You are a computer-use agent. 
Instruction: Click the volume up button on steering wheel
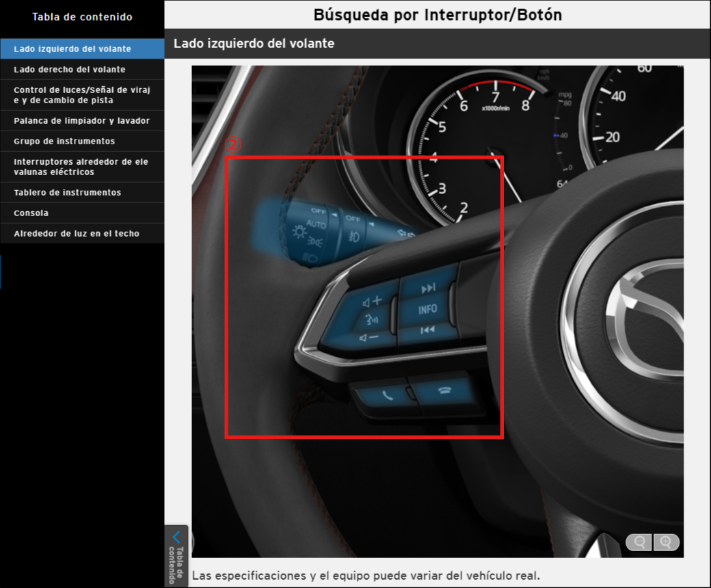click(373, 301)
